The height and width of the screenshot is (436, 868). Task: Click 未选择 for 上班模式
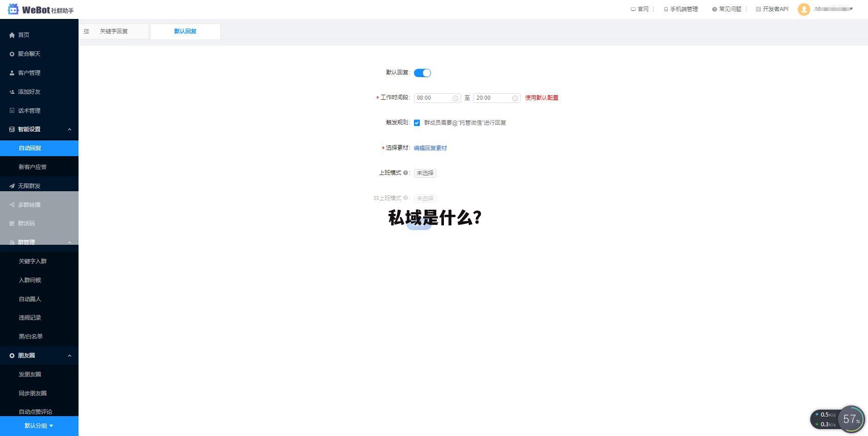pos(424,173)
